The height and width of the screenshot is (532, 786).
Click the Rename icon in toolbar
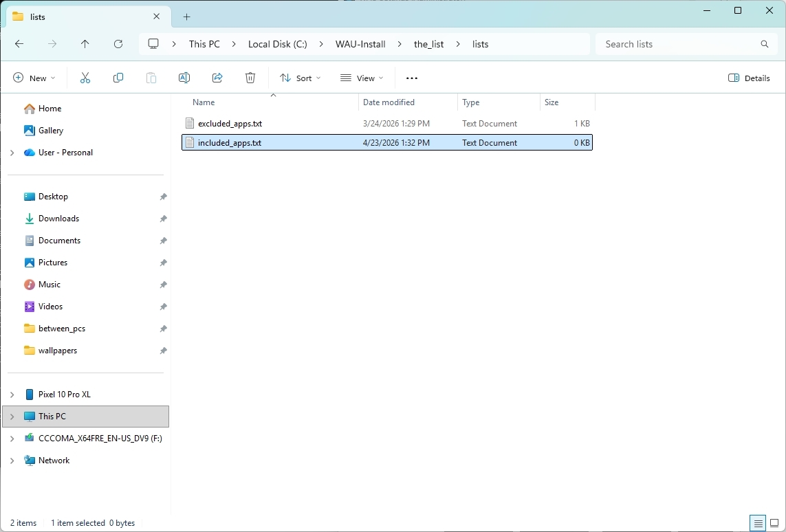(x=184, y=78)
